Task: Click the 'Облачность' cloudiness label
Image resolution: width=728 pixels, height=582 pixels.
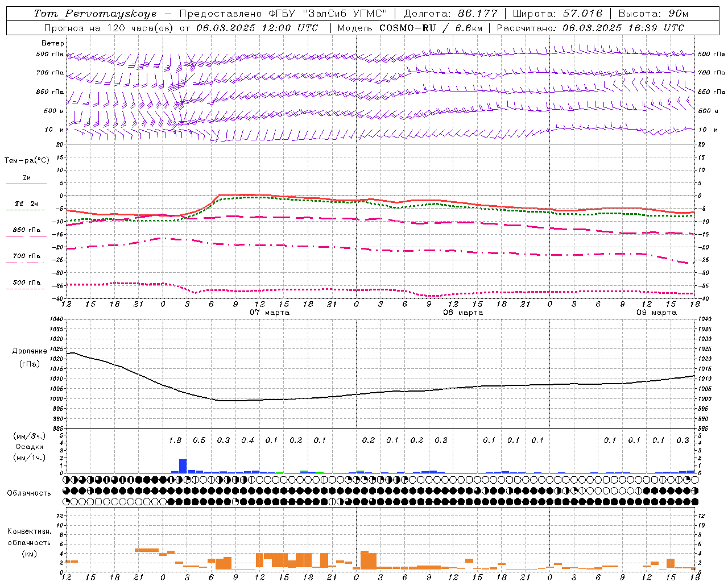Action: pos(29,493)
